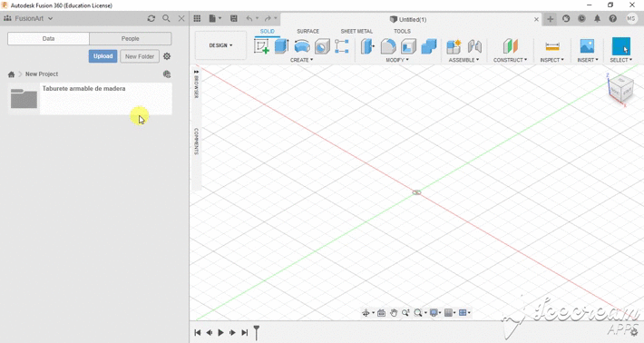644x343 pixels.
Task: Select the Zoom Window tool
Action: (405, 313)
